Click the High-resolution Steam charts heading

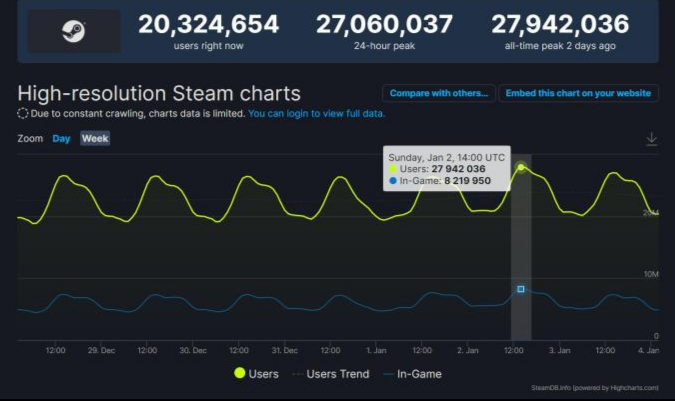(x=159, y=93)
